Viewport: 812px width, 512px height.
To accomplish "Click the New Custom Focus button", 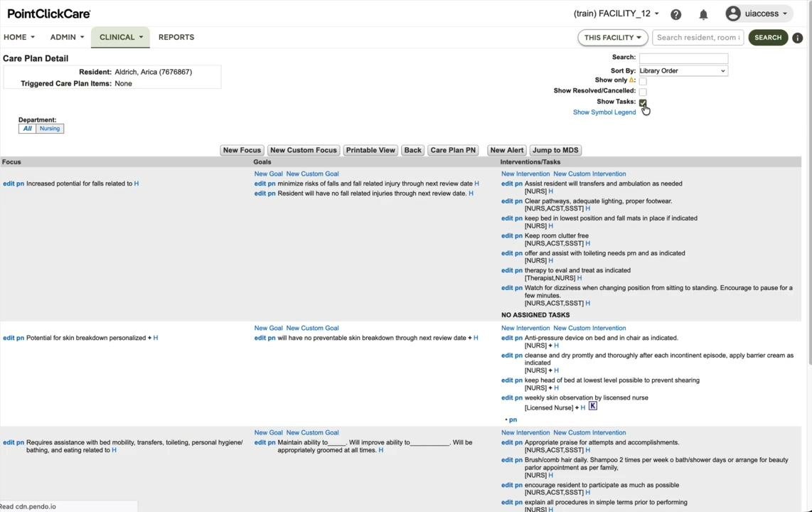I will point(304,150).
